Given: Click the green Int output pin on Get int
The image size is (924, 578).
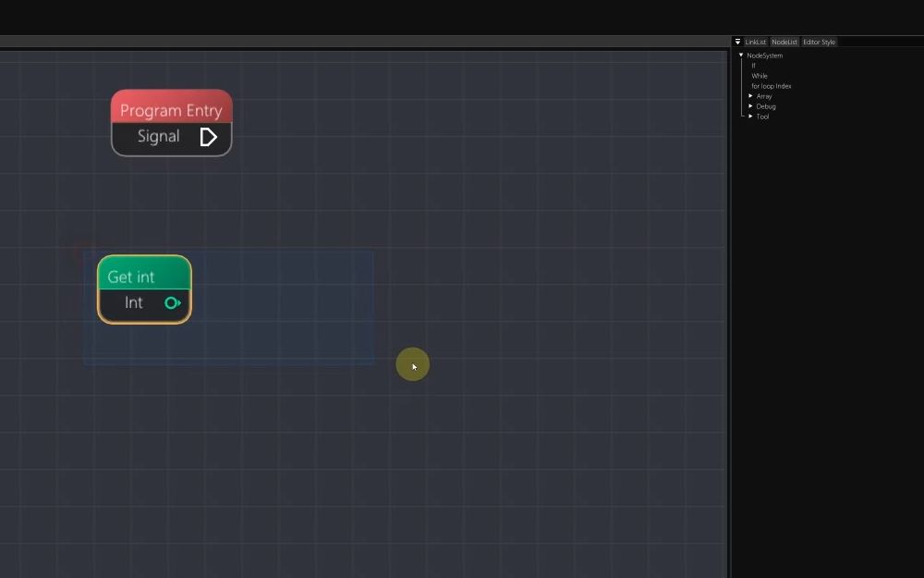Looking at the screenshot, I should (x=172, y=303).
